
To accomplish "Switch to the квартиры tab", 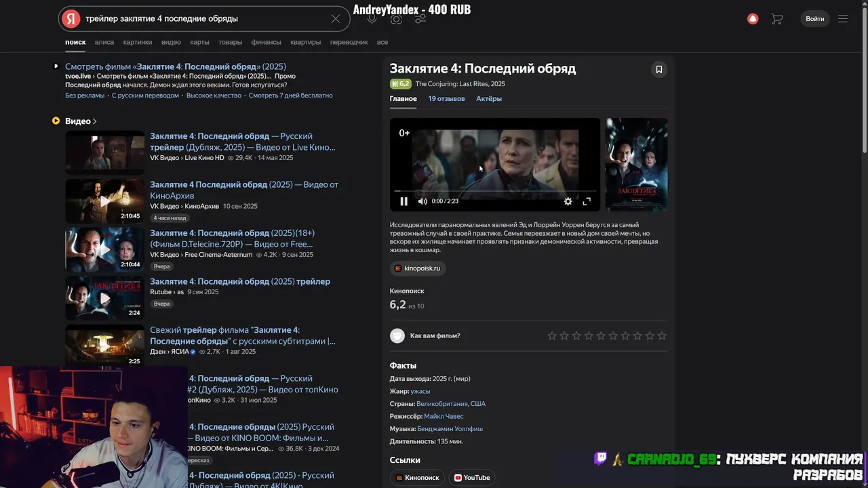I will pos(305,42).
